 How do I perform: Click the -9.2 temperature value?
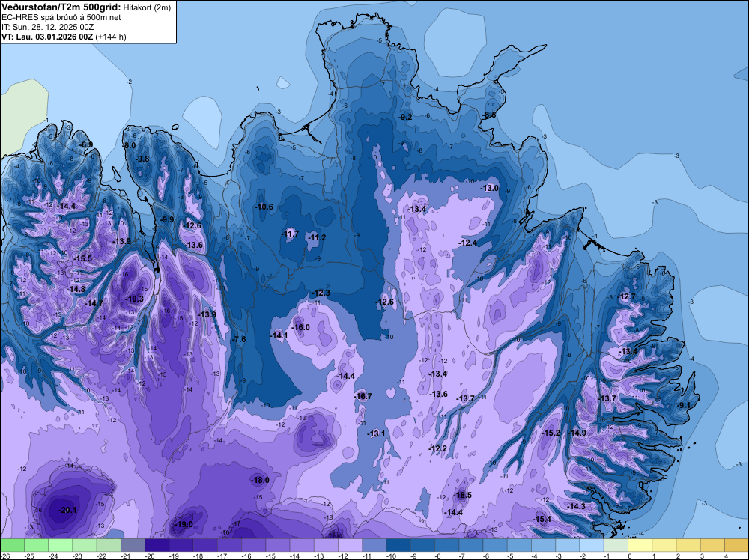[x=405, y=117]
